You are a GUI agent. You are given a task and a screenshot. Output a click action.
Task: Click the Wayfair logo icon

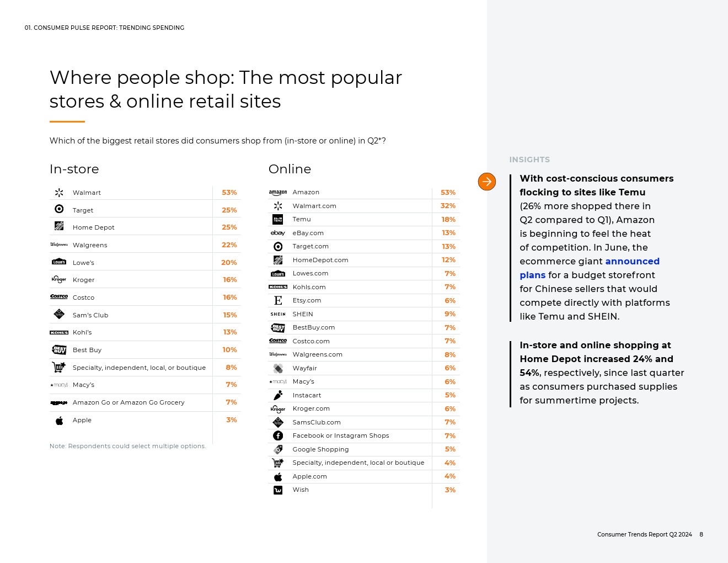point(278,368)
